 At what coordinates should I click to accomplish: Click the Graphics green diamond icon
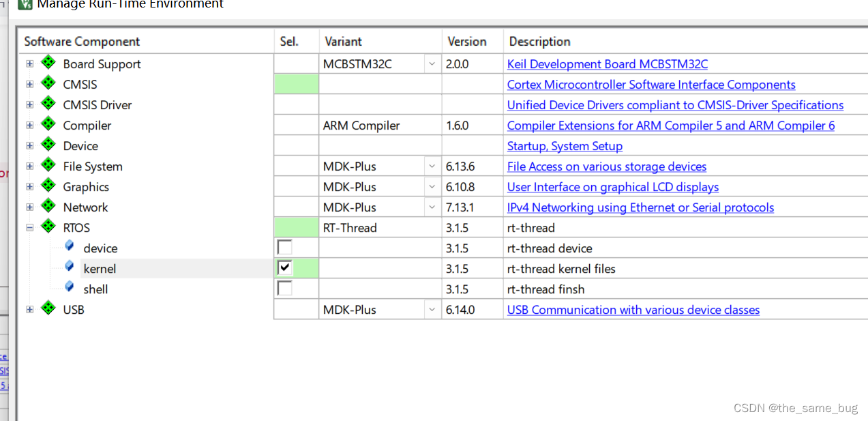[48, 186]
